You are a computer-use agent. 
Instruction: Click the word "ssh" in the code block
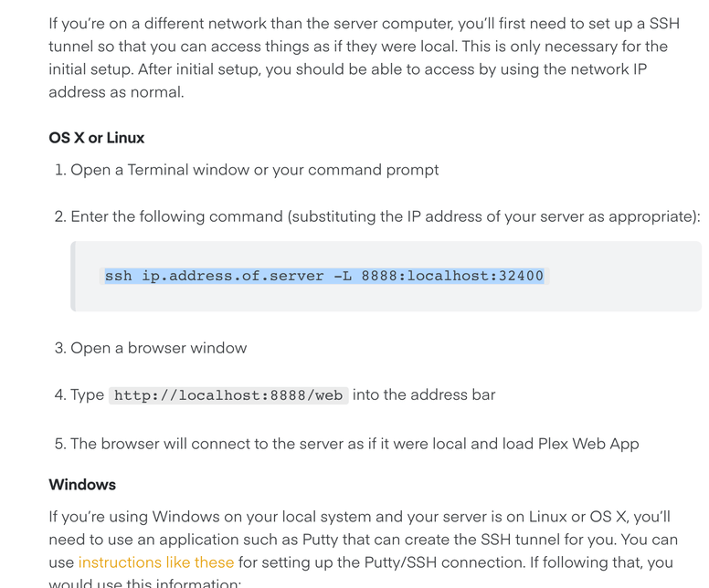119,276
